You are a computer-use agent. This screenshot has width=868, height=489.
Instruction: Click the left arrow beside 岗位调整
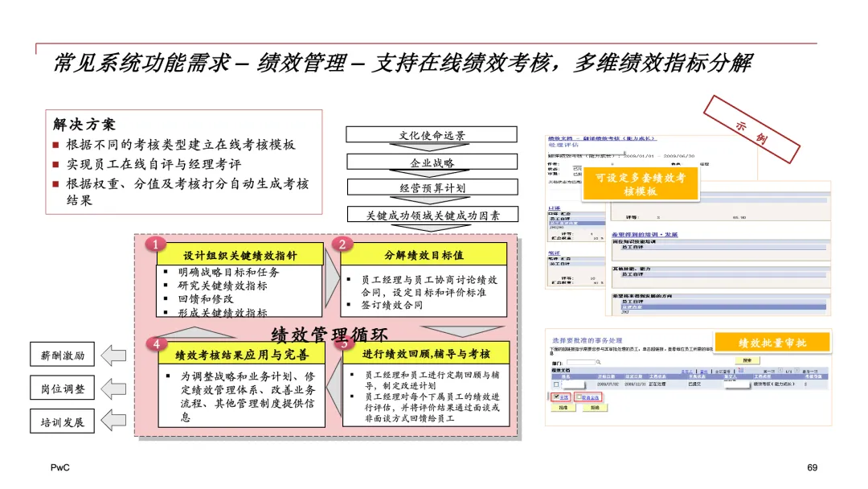coord(114,388)
